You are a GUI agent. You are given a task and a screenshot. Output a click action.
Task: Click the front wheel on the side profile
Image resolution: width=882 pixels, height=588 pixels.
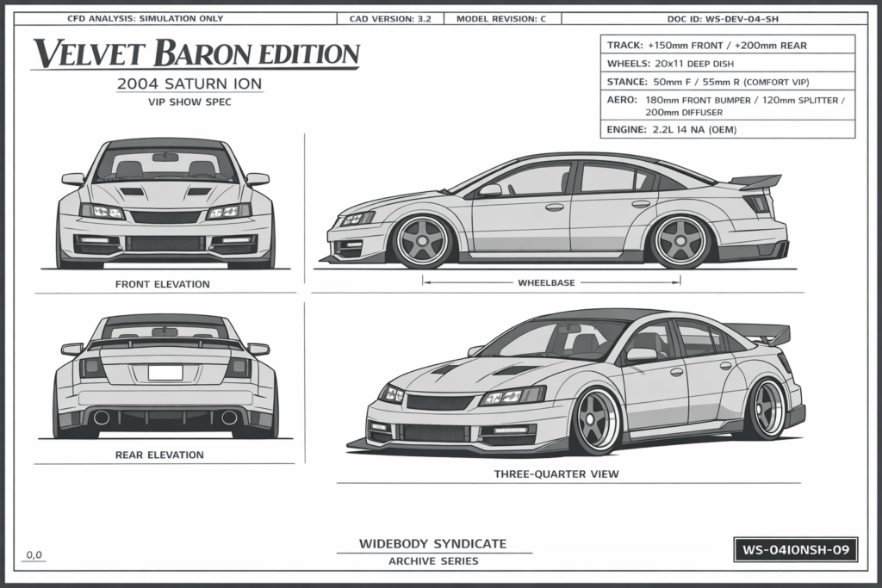[x=423, y=240]
